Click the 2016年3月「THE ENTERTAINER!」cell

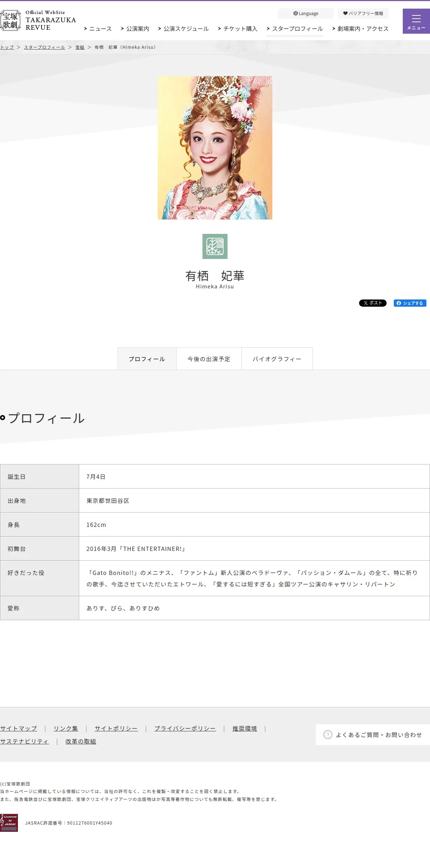(x=254, y=549)
